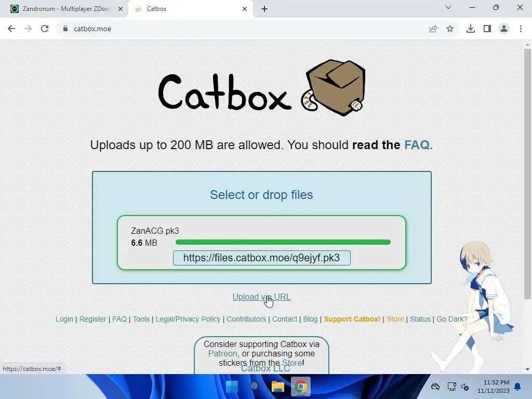Click the address bar URL catbox.moe
532x399 pixels.
click(92, 29)
